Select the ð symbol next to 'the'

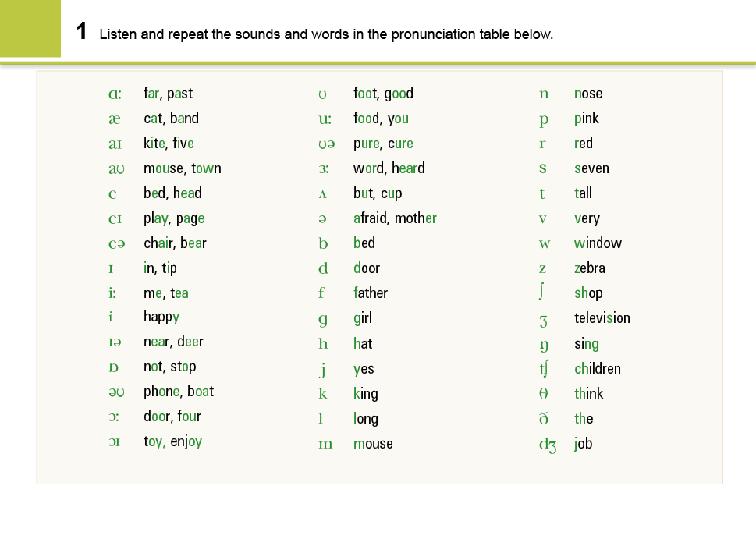[544, 419]
